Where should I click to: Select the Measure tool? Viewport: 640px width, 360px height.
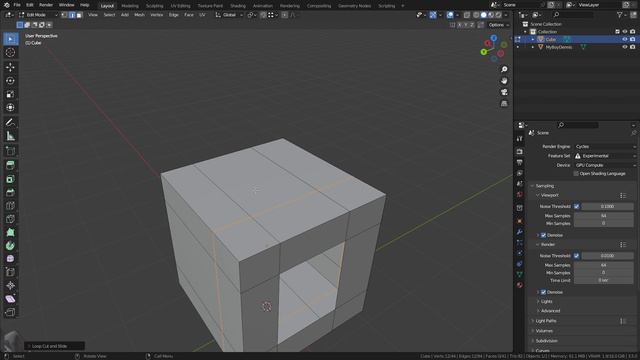(10, 136)
